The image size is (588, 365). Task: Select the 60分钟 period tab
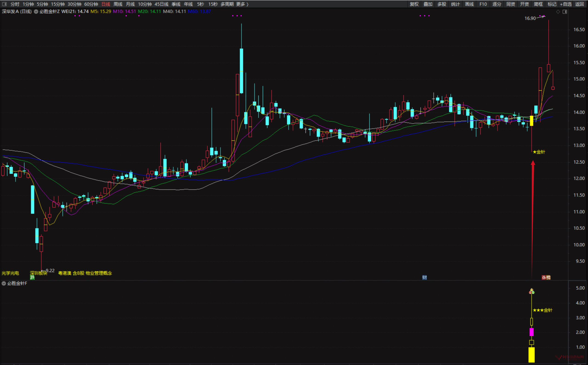91,4
